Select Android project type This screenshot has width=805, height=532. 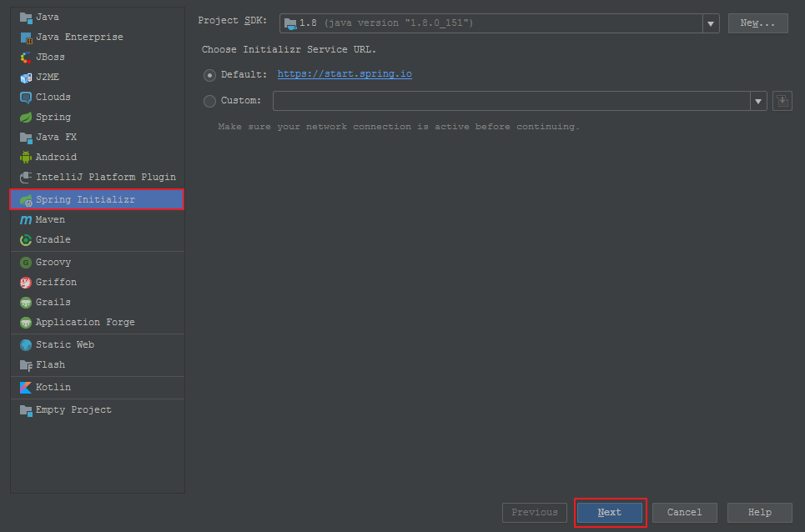[57, 158]
